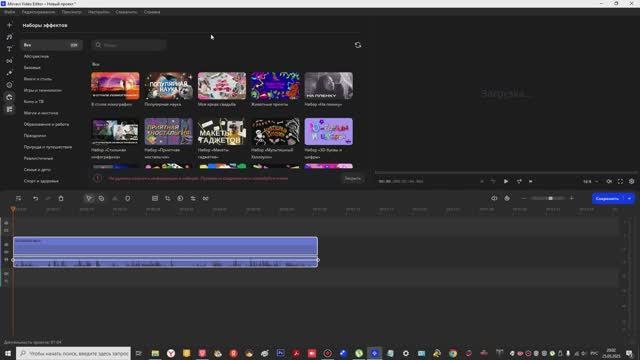Viewport: 640px width, 360px height.
Task: Zoom out the timeline minus button
Action: pyautogui.click(x=524, y=198)
